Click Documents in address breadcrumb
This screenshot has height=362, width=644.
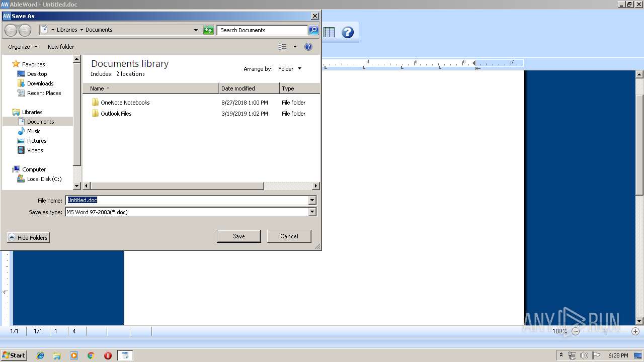(x=99, y=30)
